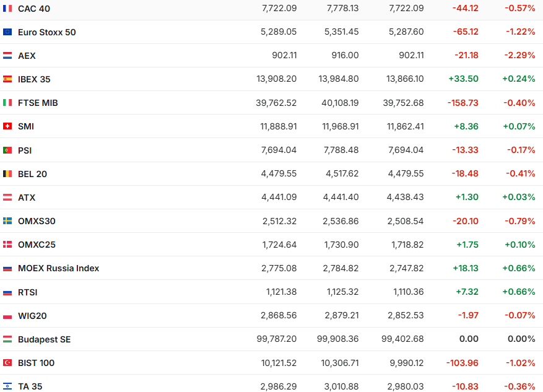The width and height of the screenshot is (543, 392).
Task: Open the WIG20 index page
Action: coord(32,316)
